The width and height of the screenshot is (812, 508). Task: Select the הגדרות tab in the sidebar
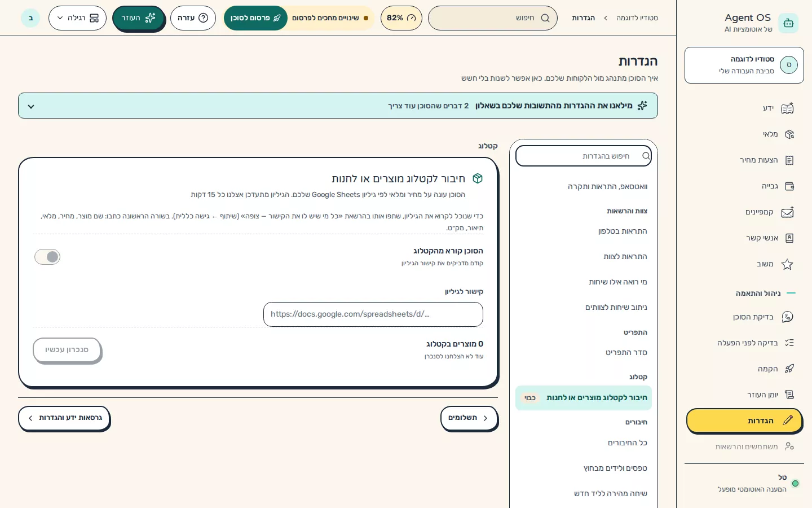pos(744,421)
